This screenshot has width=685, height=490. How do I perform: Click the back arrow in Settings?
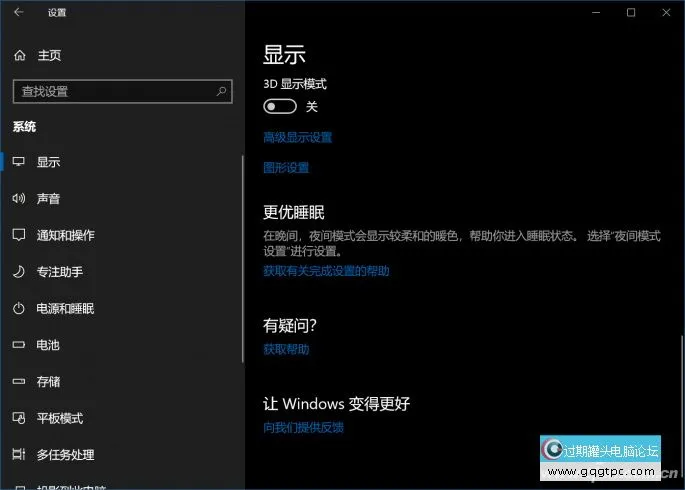pyautogui.click(x=18, y=12)
